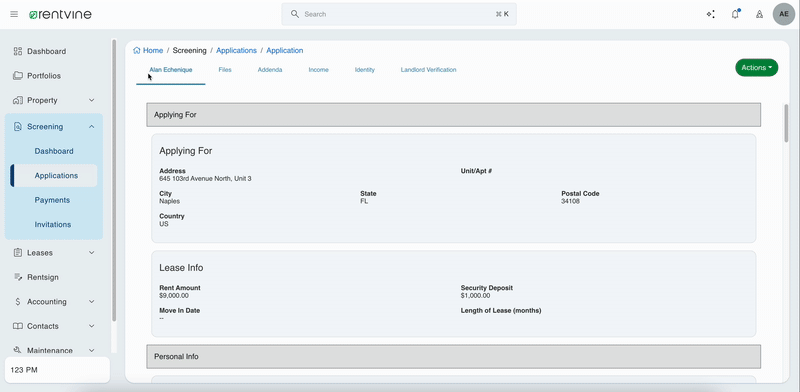The height and width of the screenshot is (392, 800).
Task: Open the AE user avatar menu
Action: tap(784, 14)
